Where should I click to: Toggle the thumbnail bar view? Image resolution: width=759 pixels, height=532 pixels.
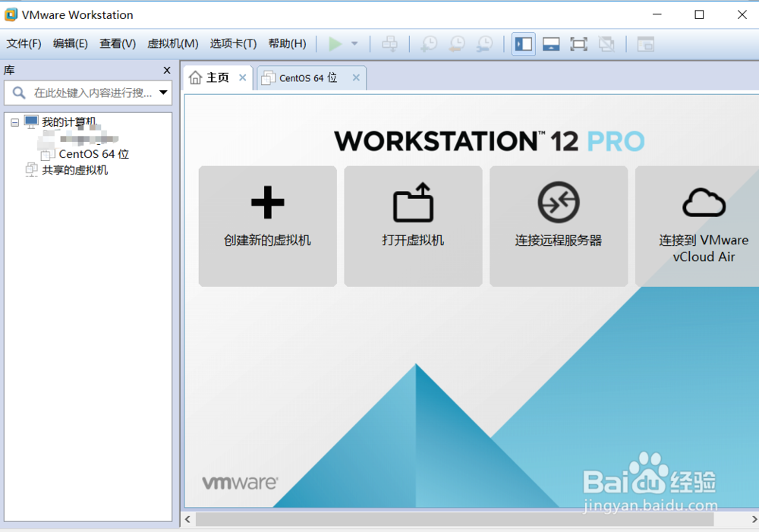(551, 44)
